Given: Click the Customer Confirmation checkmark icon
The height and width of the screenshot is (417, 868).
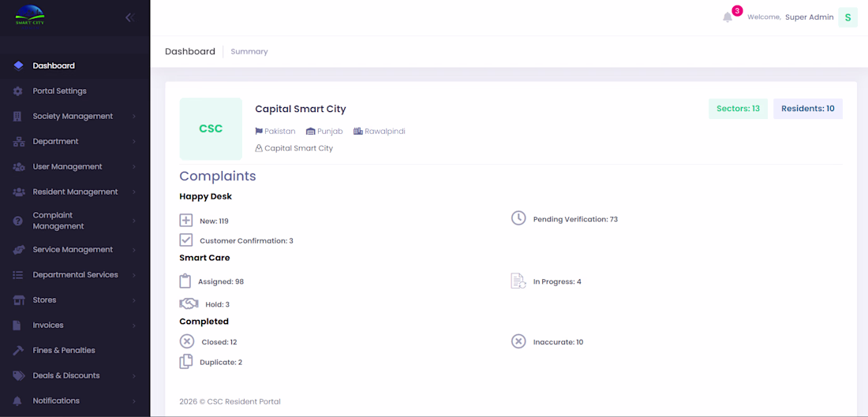Looking at the screenshot, I should pos(186,240).
